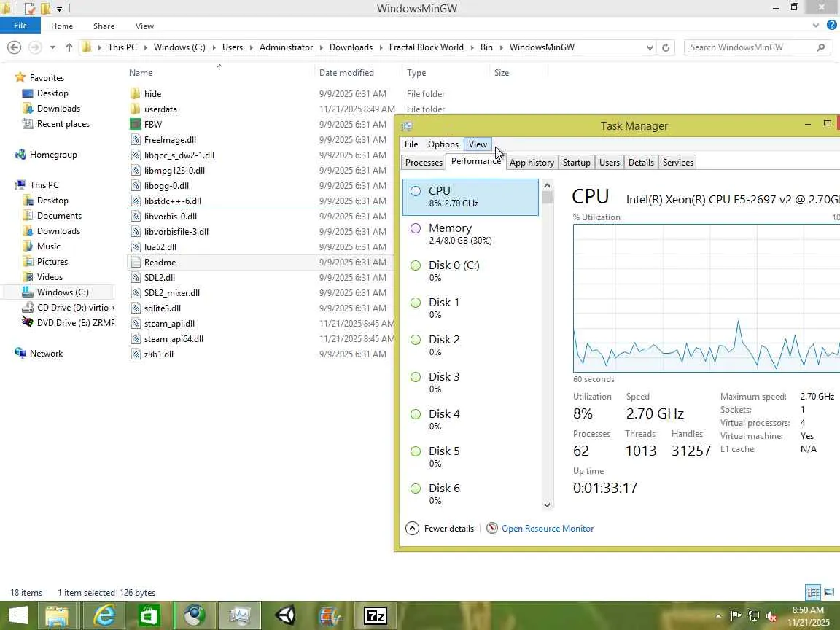Expand breadcrumb arrow after Windows (C:)

coord(214,47)
